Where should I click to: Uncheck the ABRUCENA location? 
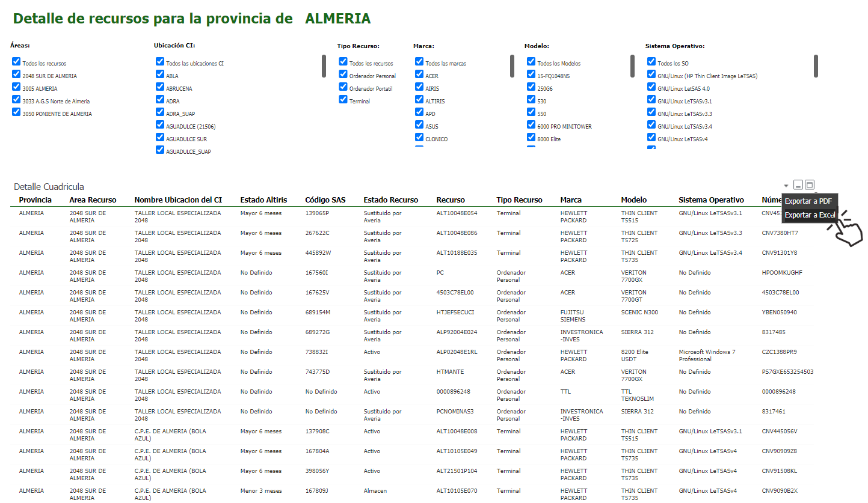[x=160, y=87]
